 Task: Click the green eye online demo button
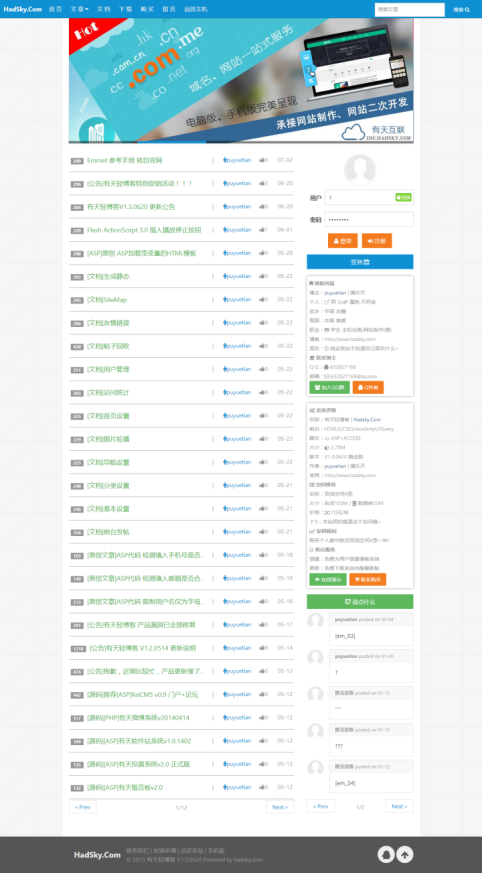(327, 580)
